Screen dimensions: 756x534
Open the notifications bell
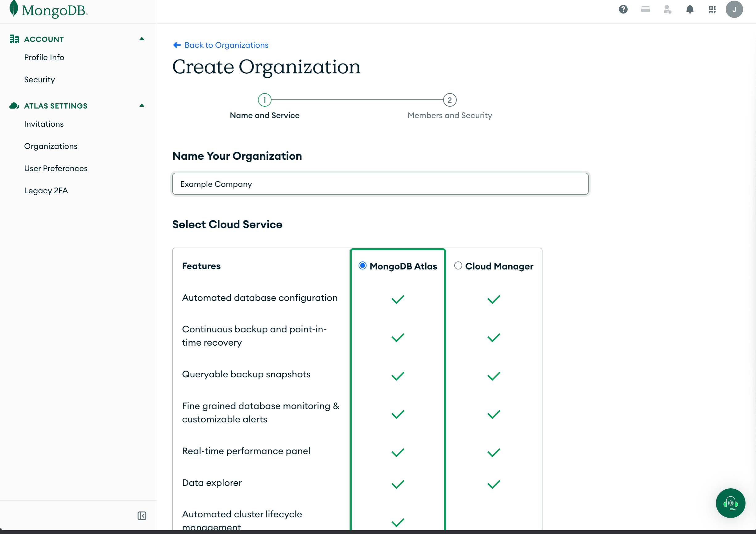click(x=690, y=9)
